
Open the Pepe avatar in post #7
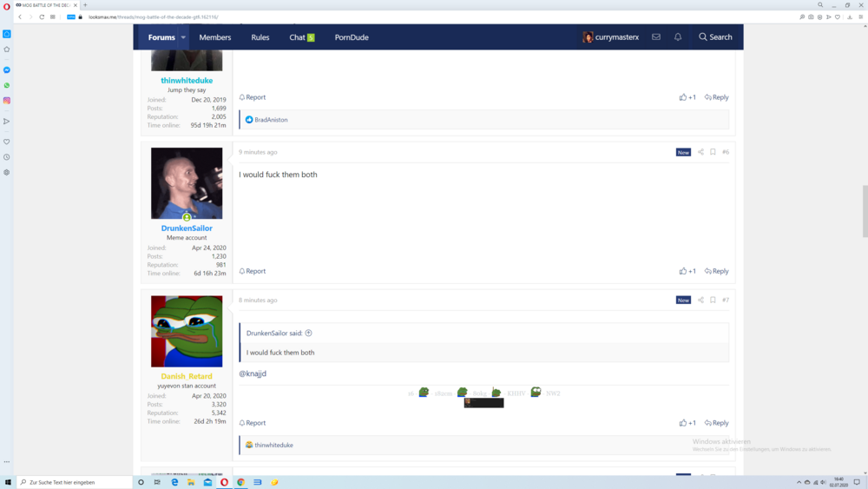[x=187, y=331]
